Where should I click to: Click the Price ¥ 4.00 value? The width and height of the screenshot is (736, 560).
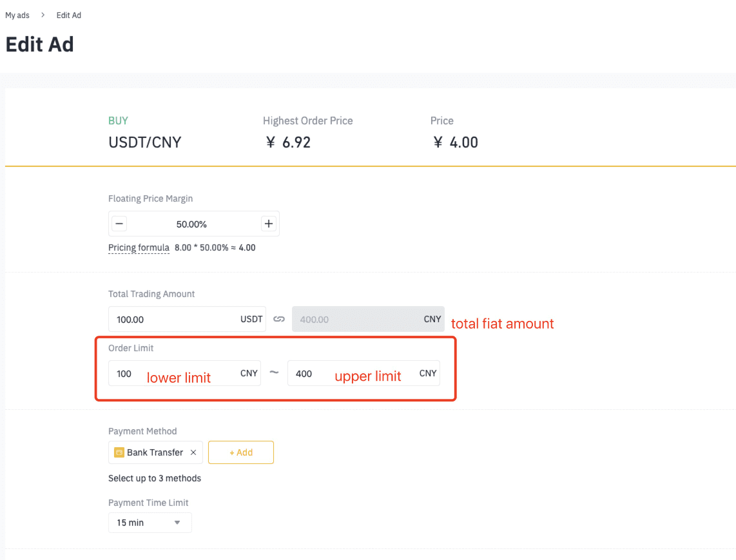click(455, 142)
